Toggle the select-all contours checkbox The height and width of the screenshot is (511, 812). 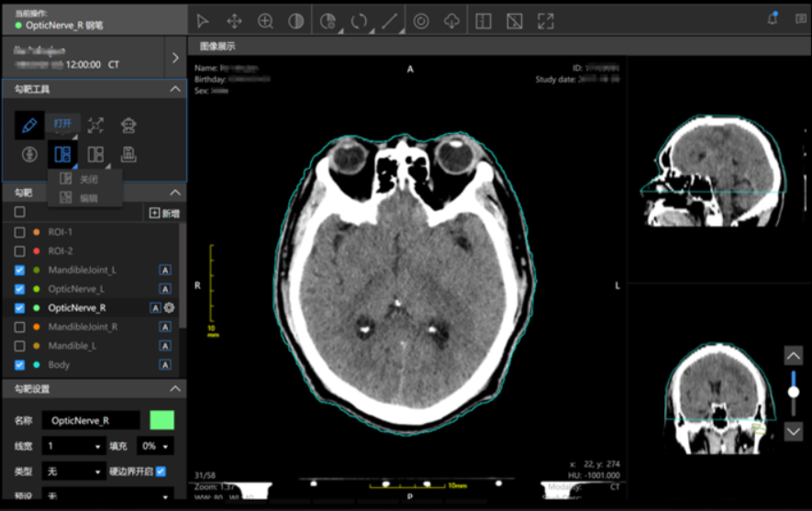click(x=19, y=212)
